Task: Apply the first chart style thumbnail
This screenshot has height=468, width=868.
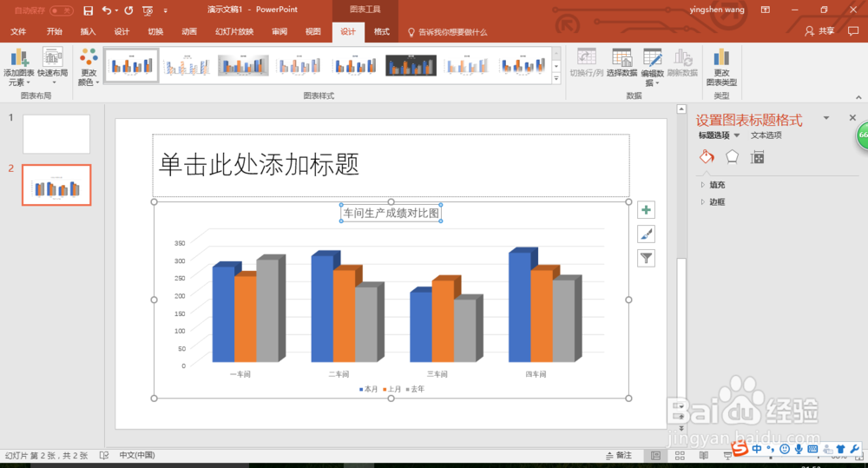Action: click(131, 66)
